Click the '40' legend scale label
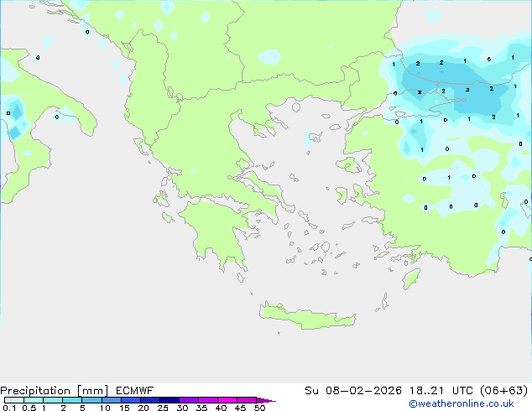Image resolution: width=532 pixels, height=411 pixels. point(221,408)
